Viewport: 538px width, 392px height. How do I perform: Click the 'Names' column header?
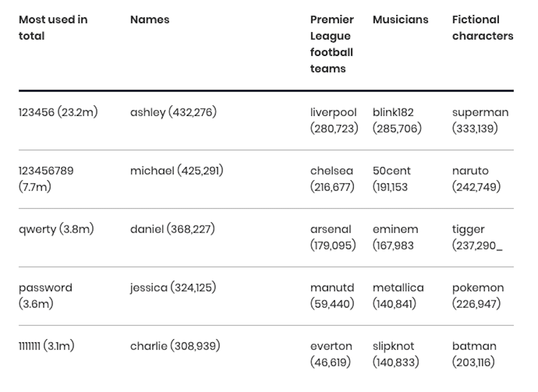149,20
